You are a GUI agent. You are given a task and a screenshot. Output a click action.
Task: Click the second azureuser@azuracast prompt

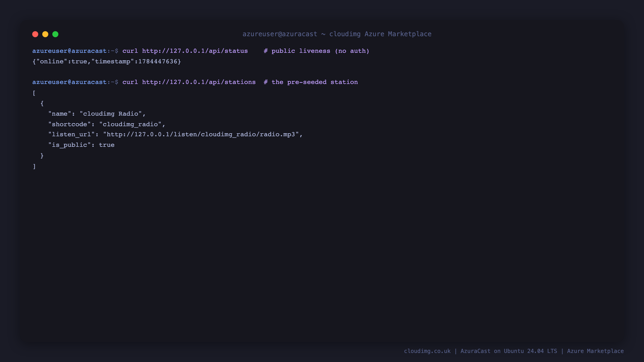[x=69, y=82]
